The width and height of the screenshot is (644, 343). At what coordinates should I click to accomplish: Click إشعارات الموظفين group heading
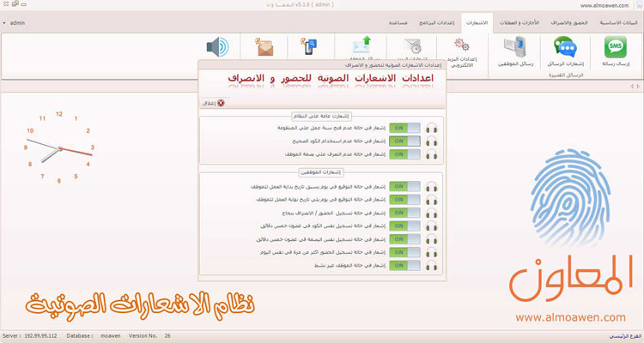pyautogui.click(x=321, y=172)
